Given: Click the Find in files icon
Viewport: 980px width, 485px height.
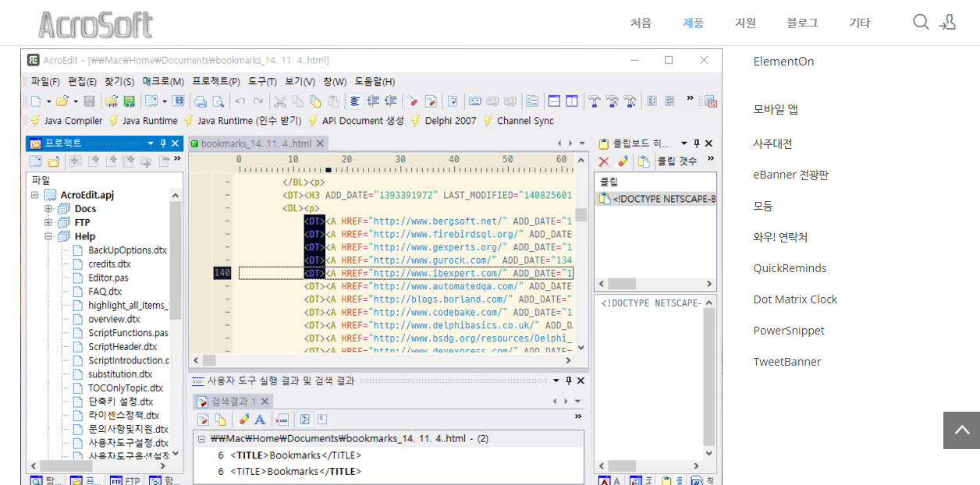Looking at the screenshot, I should [431, 101].
